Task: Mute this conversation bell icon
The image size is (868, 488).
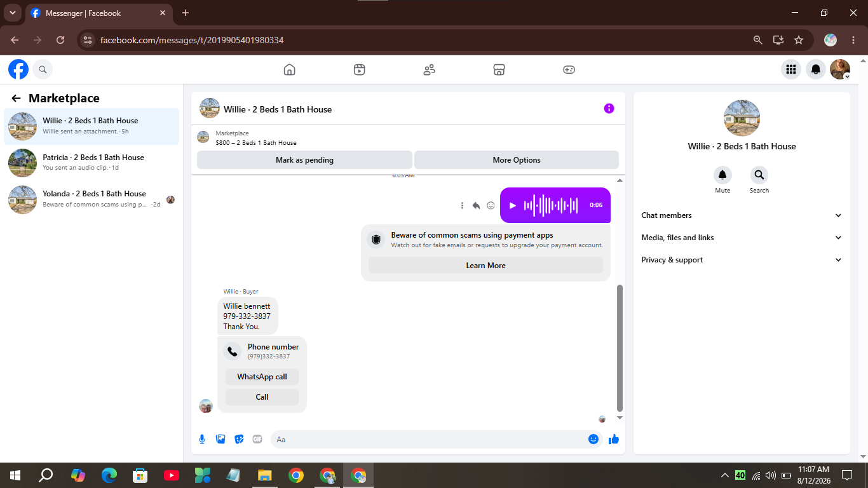Action: (722, 175)
